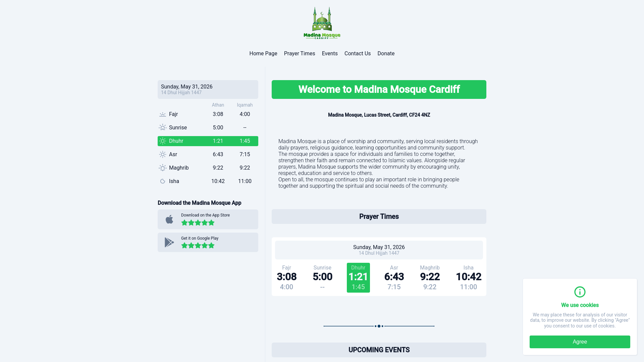Click the cookie notice info icon
The height and width of the screenshot is (362, 644).
click(x=580, y=292)
